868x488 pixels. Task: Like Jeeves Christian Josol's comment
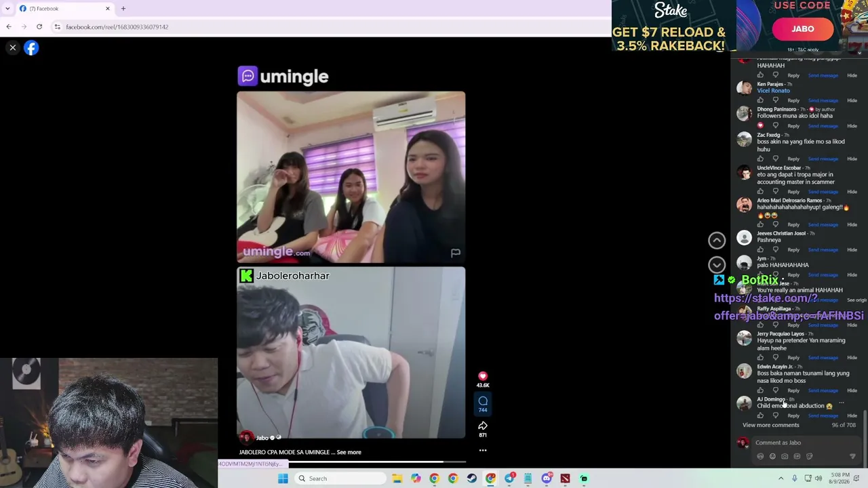(760, 249)
